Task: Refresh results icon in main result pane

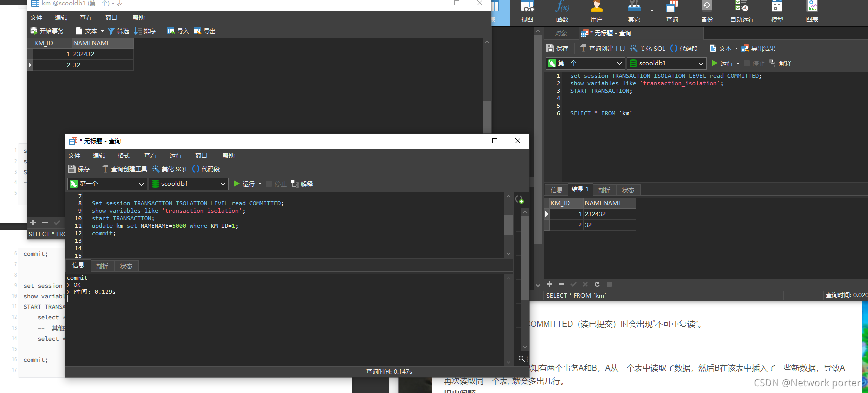Action: tap(597, 284)
